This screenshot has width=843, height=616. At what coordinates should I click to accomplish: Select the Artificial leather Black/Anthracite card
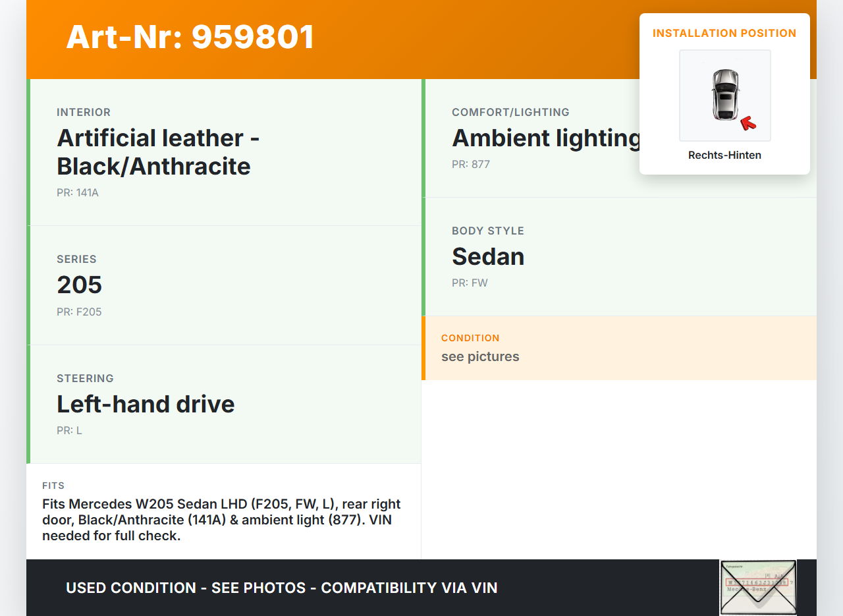[x=224, y=152]
